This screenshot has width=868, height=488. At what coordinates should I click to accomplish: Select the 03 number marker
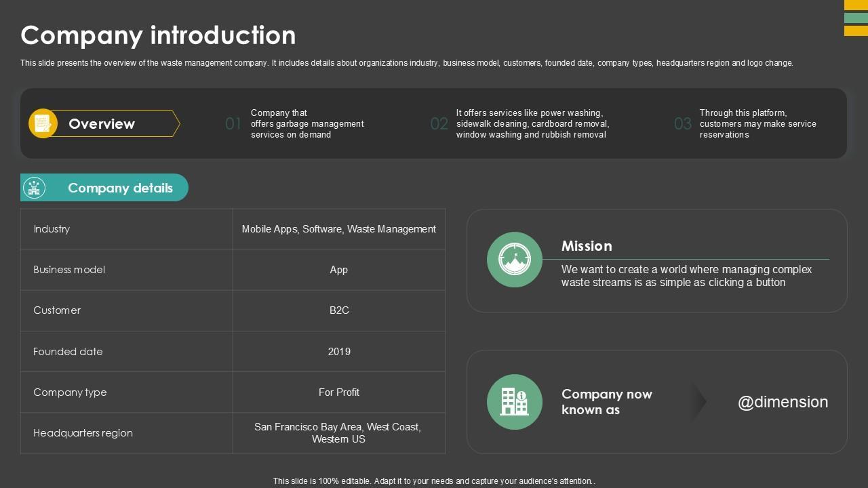682,124
